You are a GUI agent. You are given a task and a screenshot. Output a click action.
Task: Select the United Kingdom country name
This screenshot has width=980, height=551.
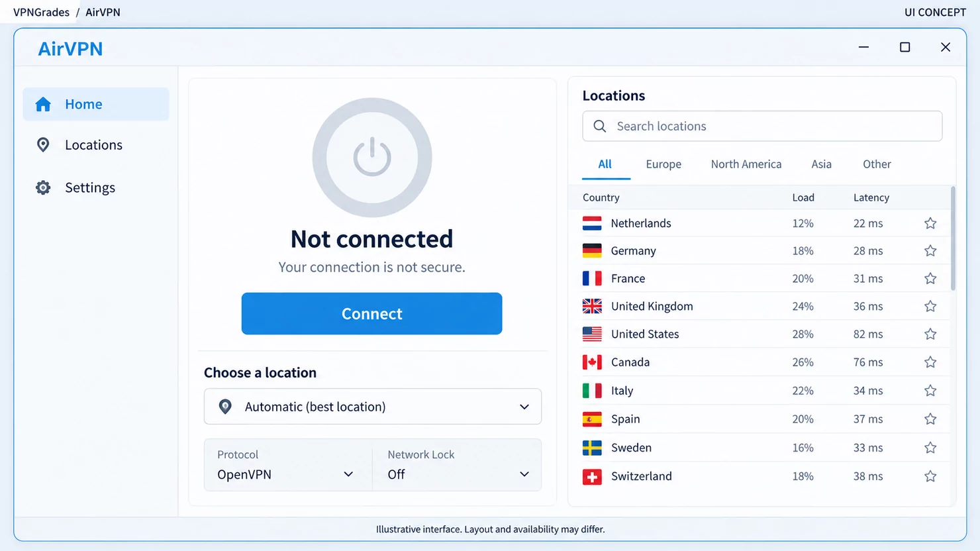pyautogui.click(x=652, y=306)
